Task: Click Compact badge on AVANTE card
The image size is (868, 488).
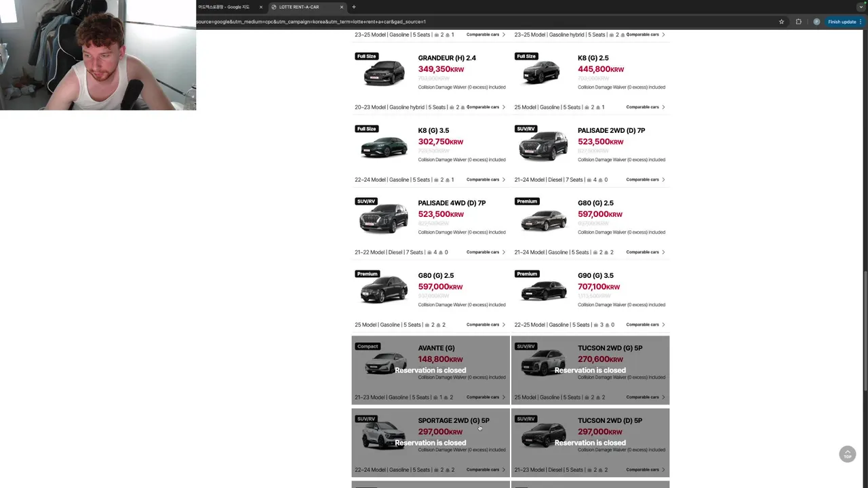Action: click(368, 346)
